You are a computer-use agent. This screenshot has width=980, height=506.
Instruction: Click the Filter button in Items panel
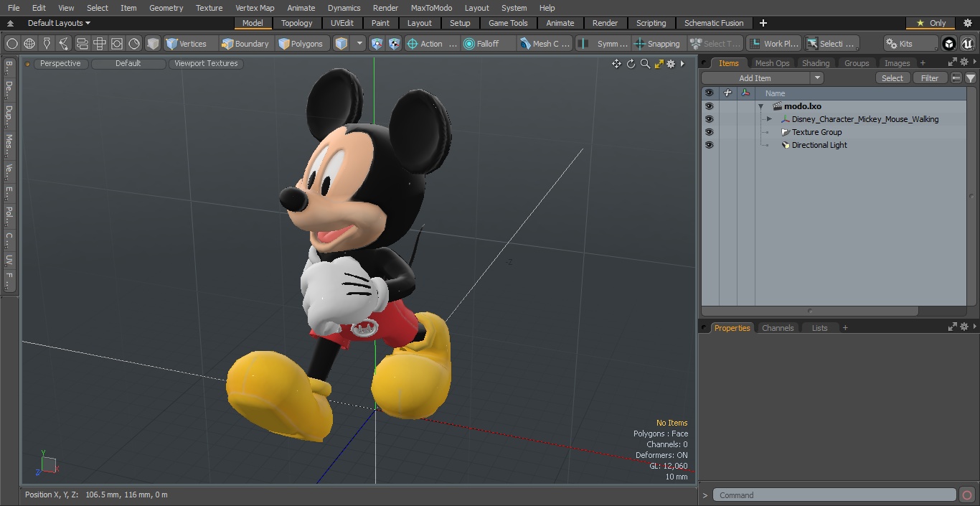pos(930,78)
